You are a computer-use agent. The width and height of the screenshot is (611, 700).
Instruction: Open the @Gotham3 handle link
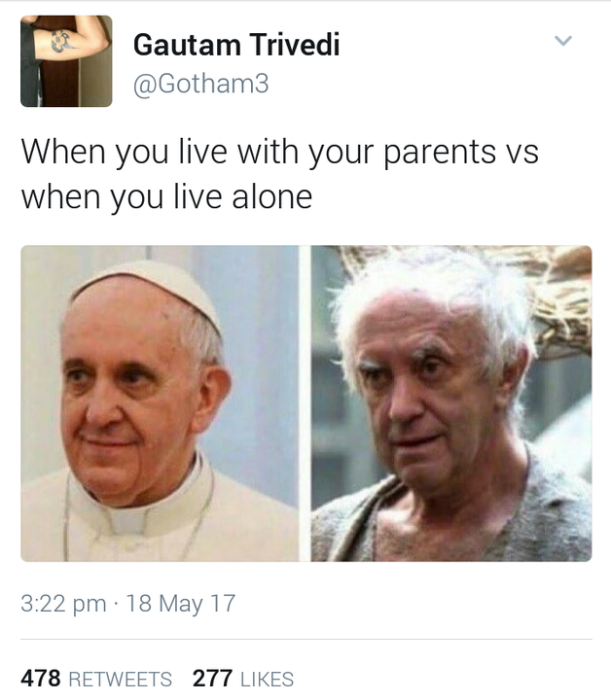click(x=201, y=83)
